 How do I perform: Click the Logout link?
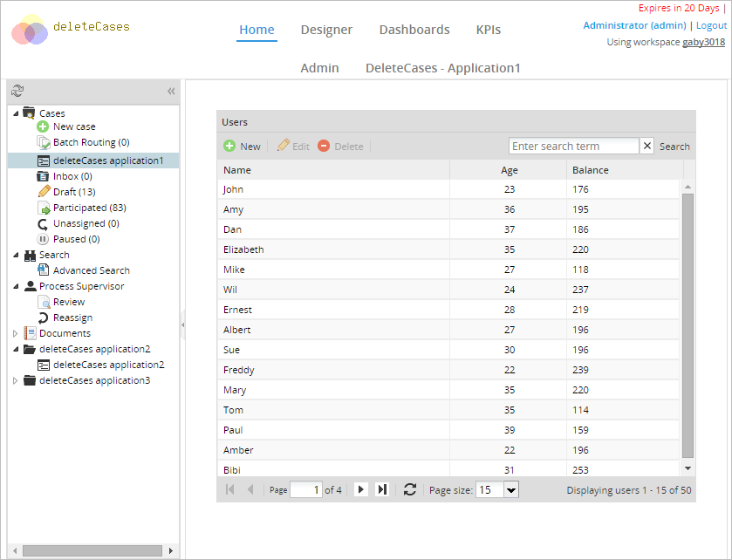[x=711, y=26]
